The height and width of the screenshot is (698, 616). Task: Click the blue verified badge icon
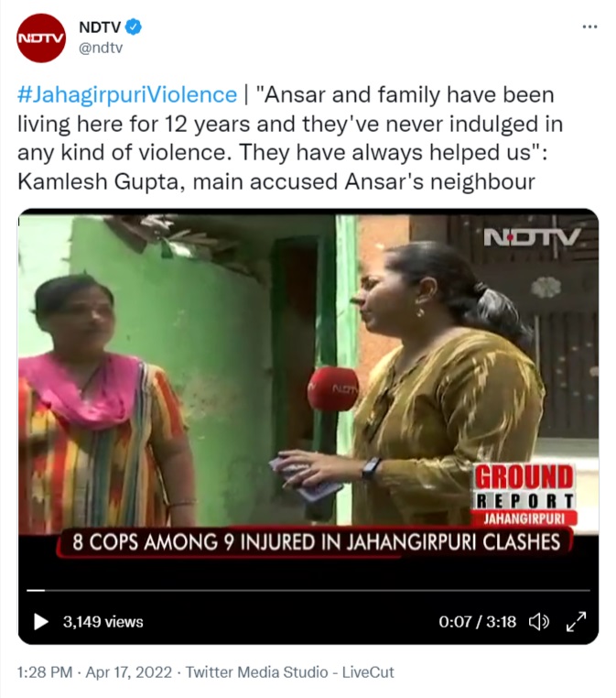(x=133, y=27)
